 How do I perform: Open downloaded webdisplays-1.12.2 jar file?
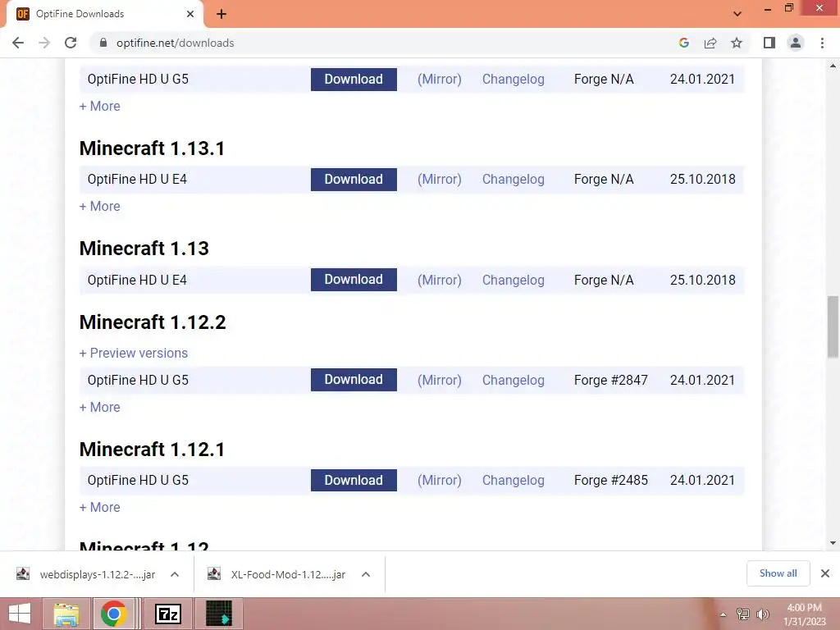pyautogui.click(x=85, y=574)
